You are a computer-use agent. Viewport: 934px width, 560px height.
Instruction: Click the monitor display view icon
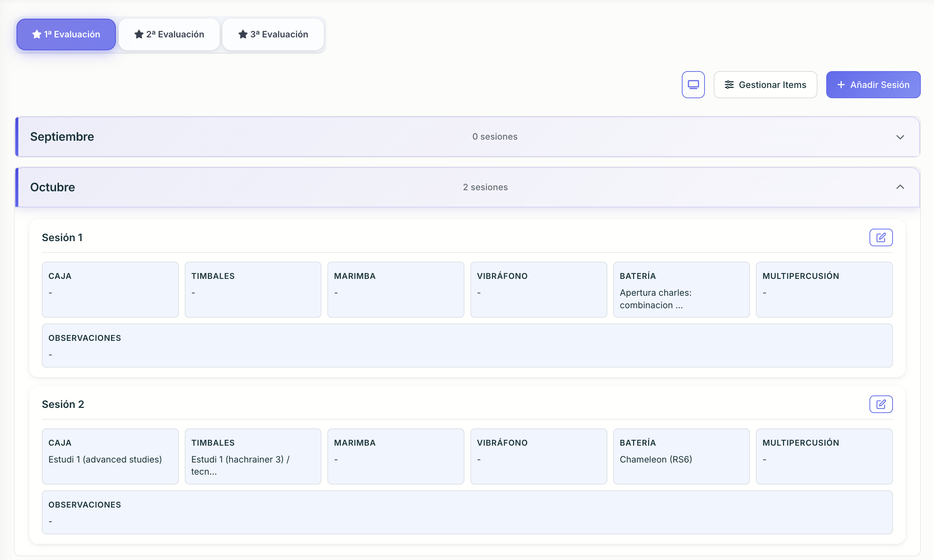(693, 85)
